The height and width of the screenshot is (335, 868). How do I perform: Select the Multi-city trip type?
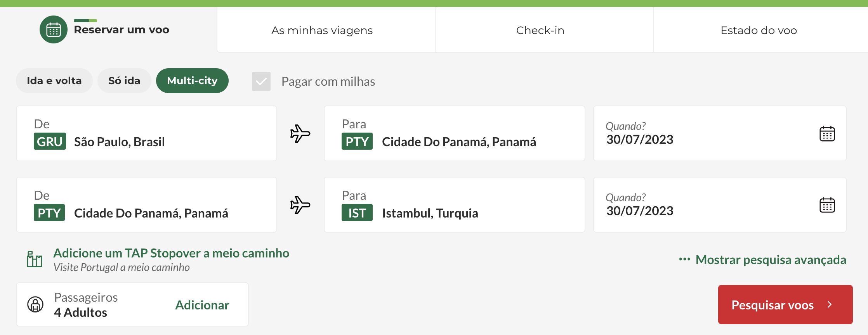coord(192,81)
